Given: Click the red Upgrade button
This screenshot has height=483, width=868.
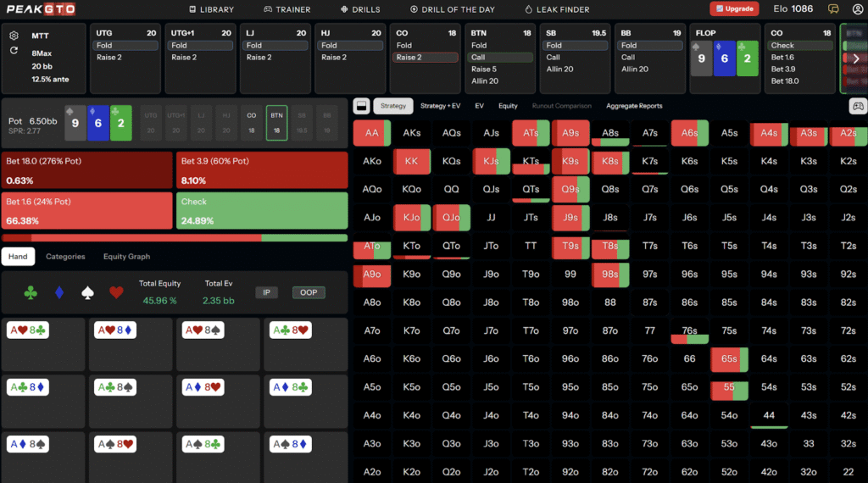Looking at the screenshot, I should [734, 9].
